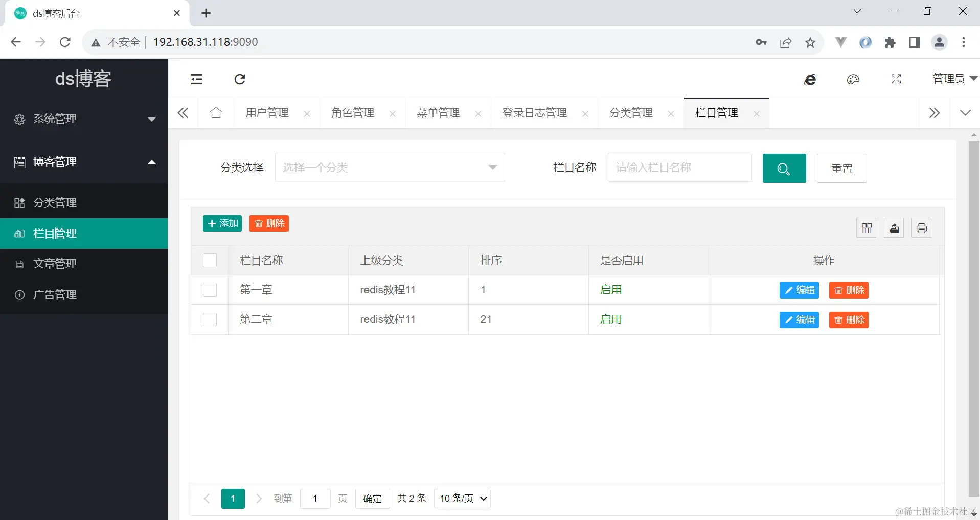Screen dimensions: 980x520
Task: Click the vertical scrollbar of the page
Action: (x=974, y=318)
